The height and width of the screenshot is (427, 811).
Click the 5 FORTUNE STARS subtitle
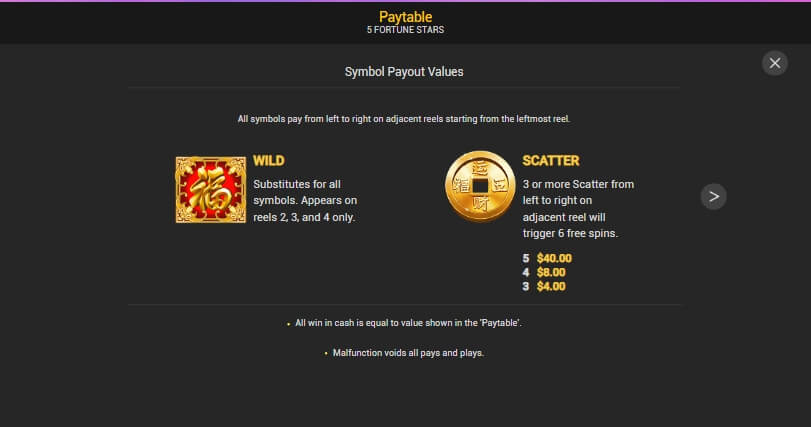pyautogui.click(x=406, y=30)
